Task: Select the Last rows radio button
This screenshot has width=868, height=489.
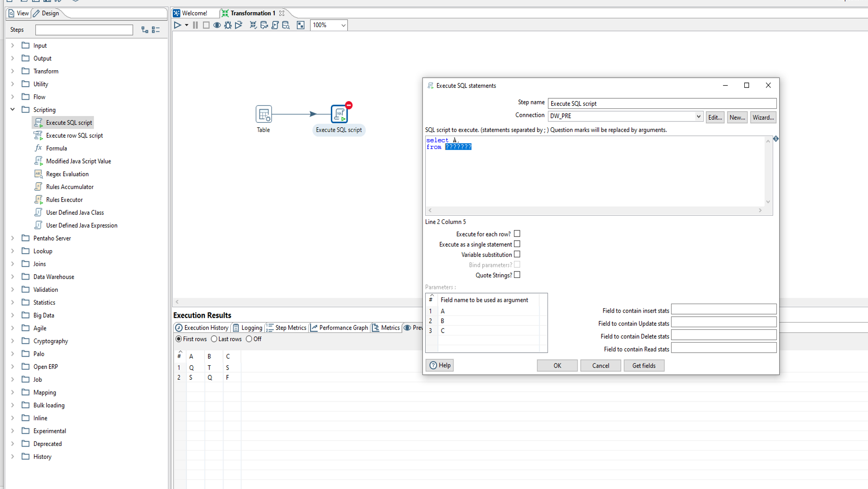Action: 214,339
